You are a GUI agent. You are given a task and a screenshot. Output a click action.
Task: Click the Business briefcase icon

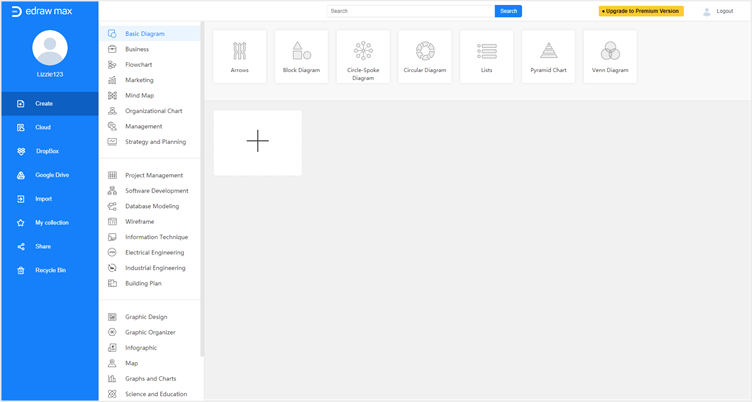click(112, 49)
